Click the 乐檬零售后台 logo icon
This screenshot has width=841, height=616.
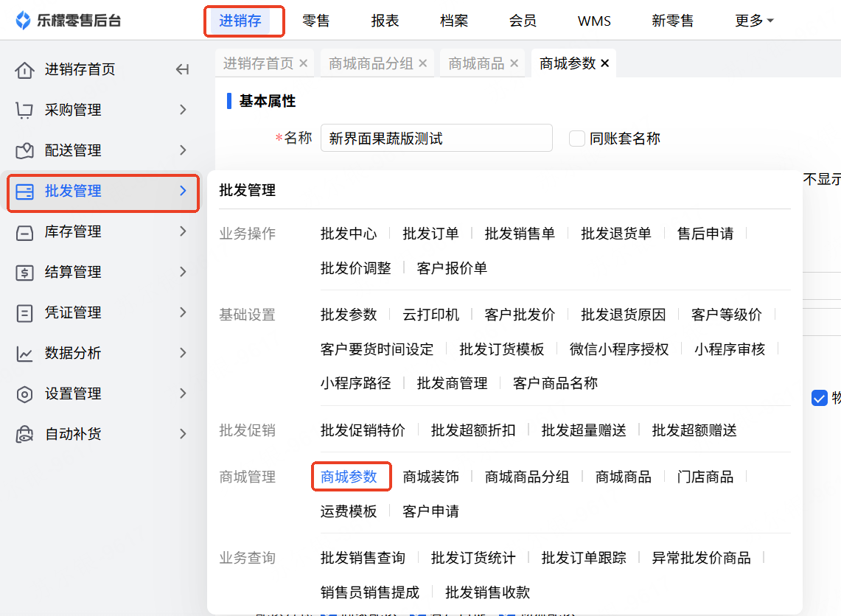23,21
